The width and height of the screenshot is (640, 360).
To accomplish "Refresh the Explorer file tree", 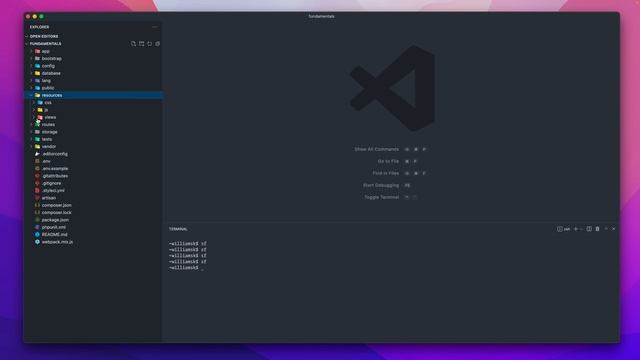I will (149, 44).
